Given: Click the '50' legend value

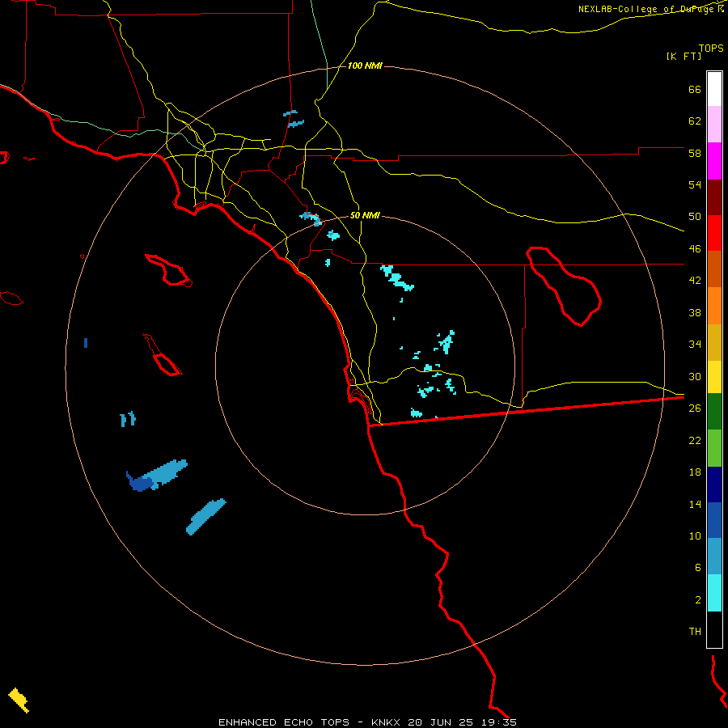Looking at the screenshot, I should pos(695,217).
